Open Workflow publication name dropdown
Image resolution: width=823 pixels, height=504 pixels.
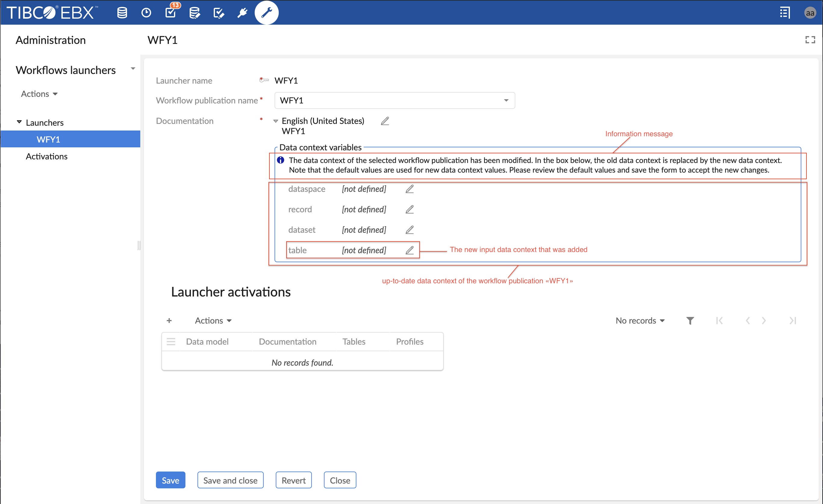(x=506, y=100)
